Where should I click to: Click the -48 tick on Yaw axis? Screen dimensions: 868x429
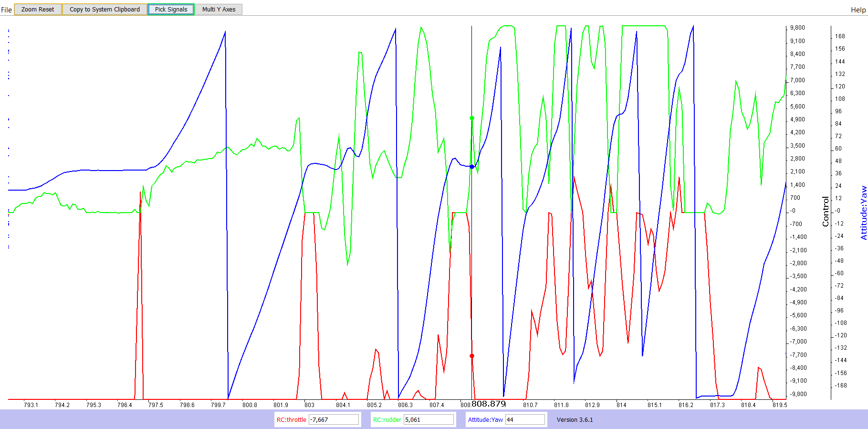click(839, 261)
